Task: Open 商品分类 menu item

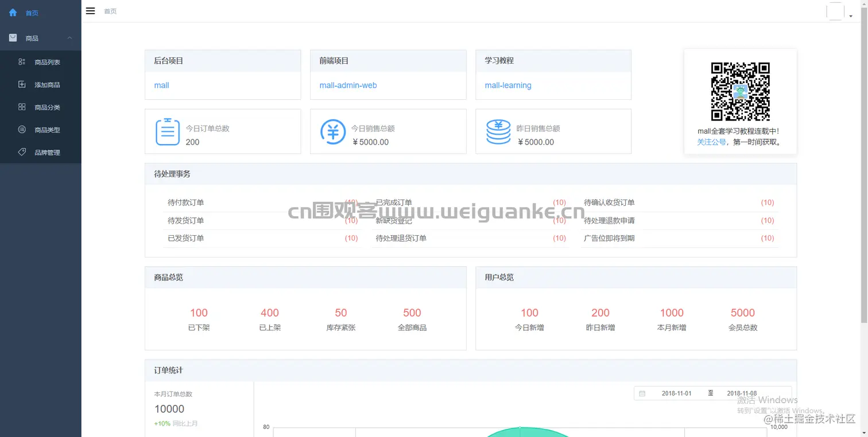Action: point(41,107)
